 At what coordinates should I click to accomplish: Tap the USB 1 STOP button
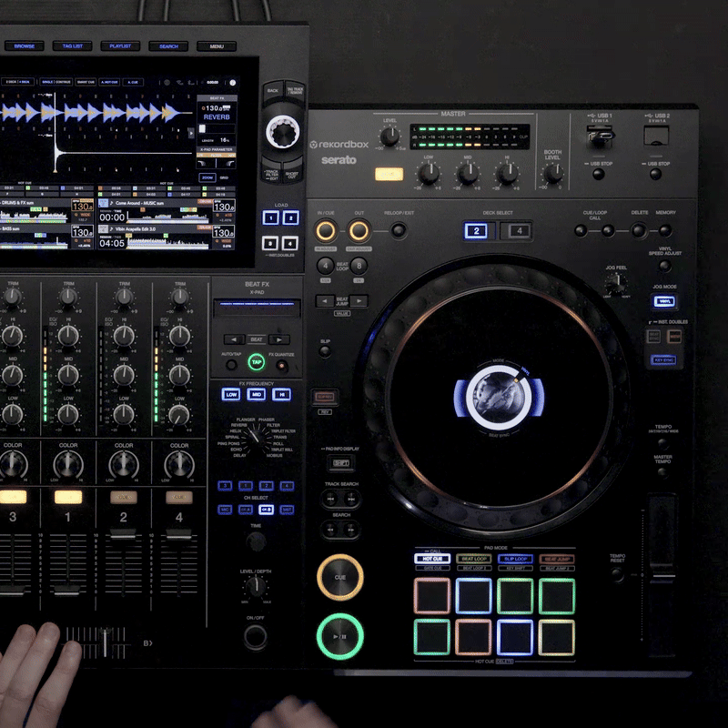point(599,175)
